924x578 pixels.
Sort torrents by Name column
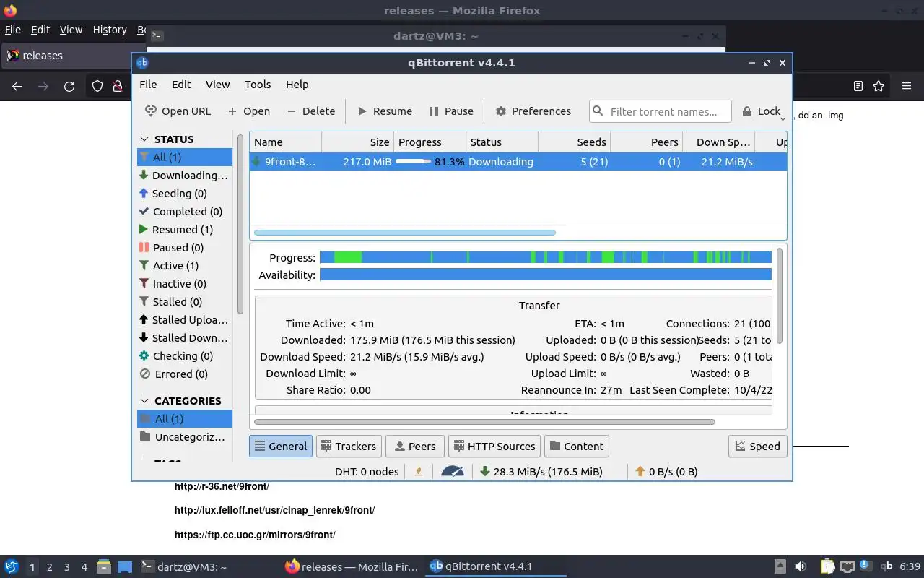pos(286,142)
